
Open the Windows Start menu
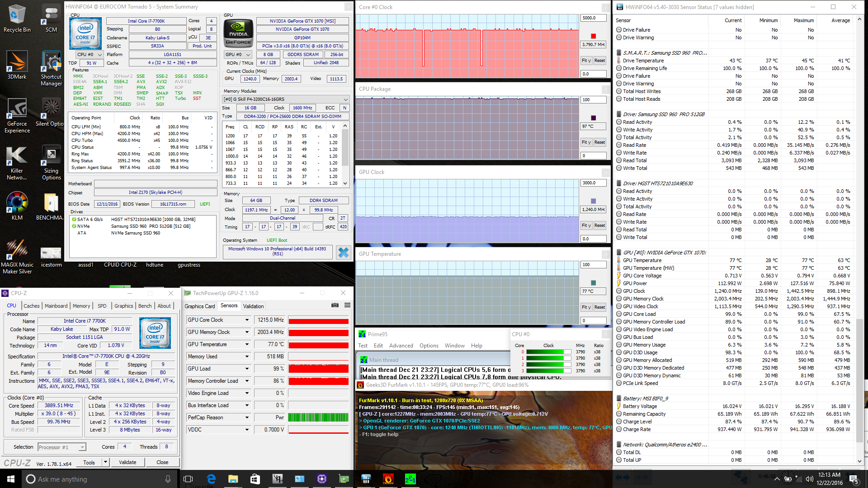coord(11,479)
